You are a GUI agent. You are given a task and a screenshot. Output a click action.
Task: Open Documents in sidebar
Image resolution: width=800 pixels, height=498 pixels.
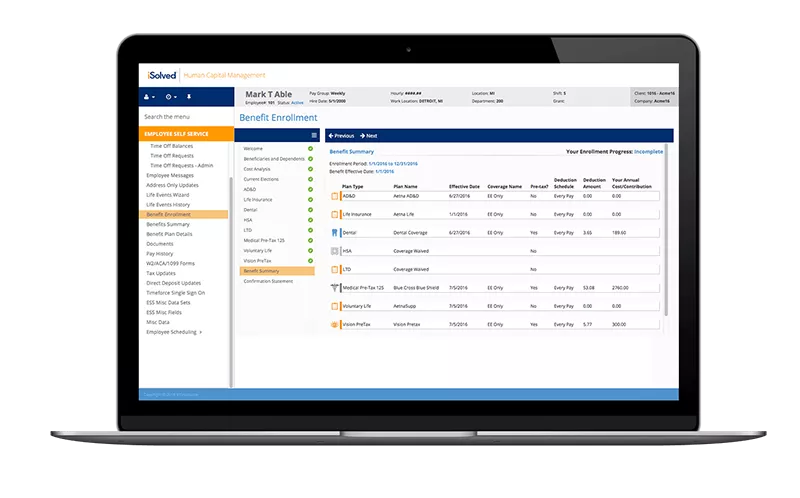click(x=160, y=244)
